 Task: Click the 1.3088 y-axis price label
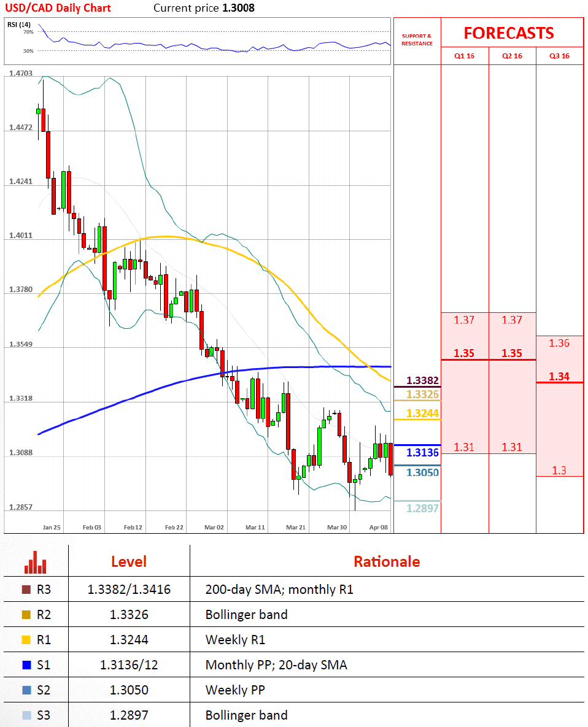pos(21,453)
